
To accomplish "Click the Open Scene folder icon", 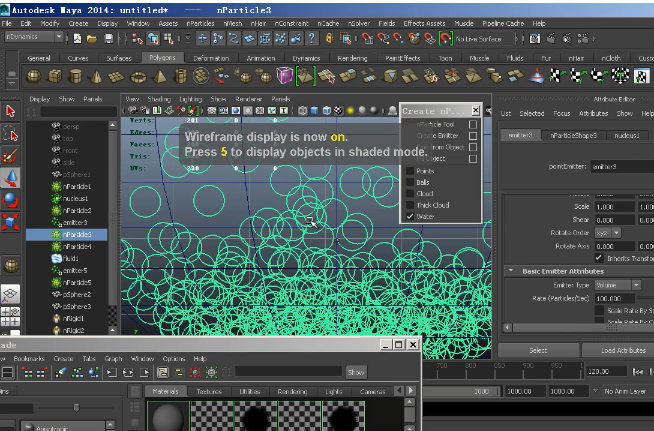I will [92, 39].
